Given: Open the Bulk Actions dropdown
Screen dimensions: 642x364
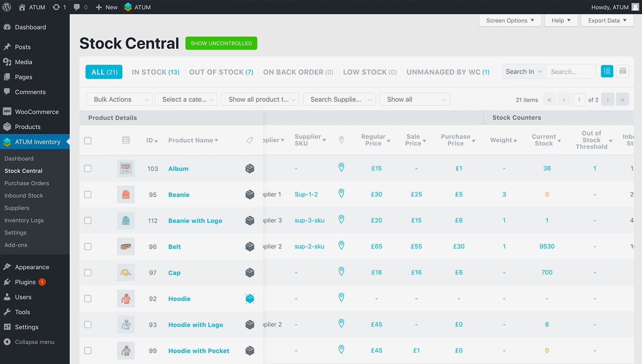Looking at the screenshot, I should tap(119, 100).
